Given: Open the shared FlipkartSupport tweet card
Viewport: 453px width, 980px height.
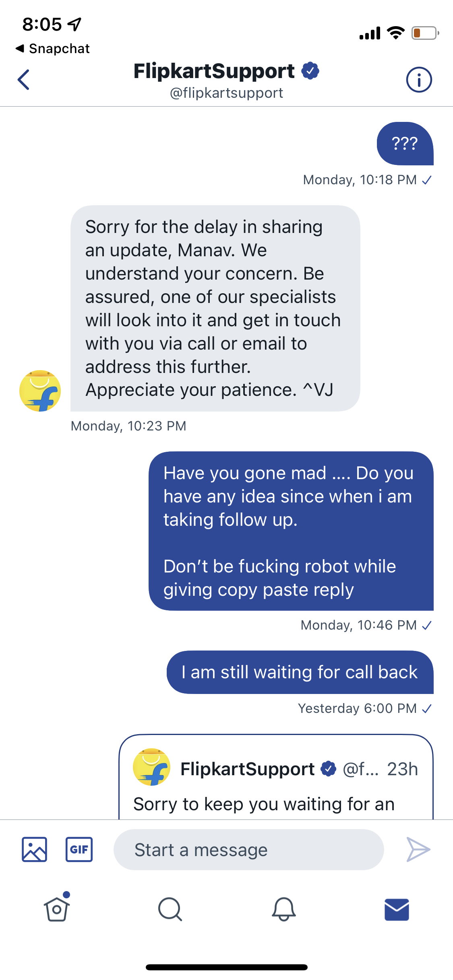Looking at the screenshot, I should [x=276, y=789].
